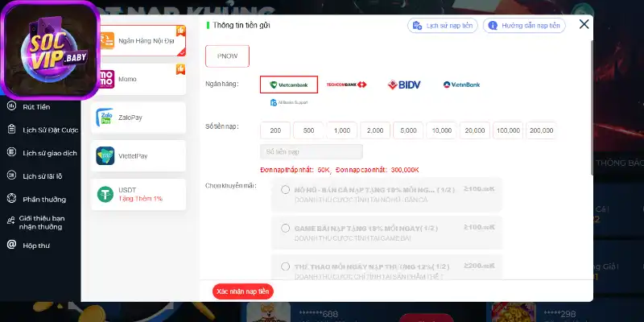Click the ViettelPay logo icon
Viewport: 644px width, 322px height.
pyautogui.click(x=105, y=156)
